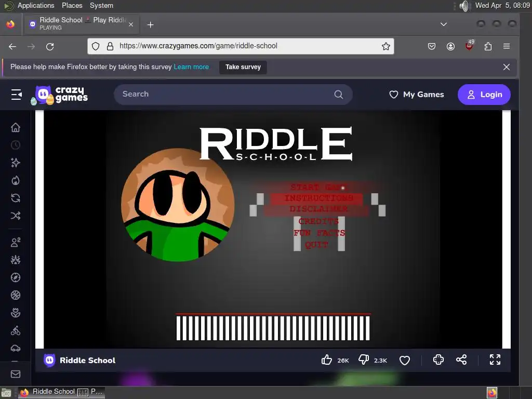Open Popular games flame icon in sidebar

coord(16,180)
